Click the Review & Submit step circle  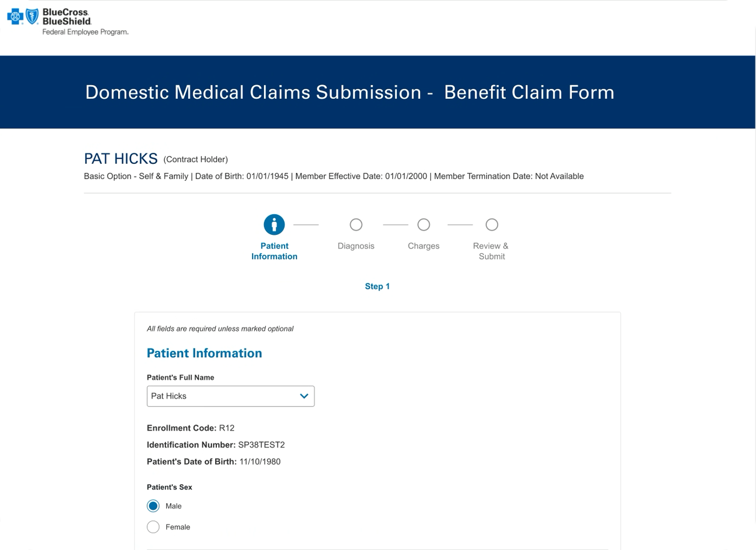[x=491, y=225]
